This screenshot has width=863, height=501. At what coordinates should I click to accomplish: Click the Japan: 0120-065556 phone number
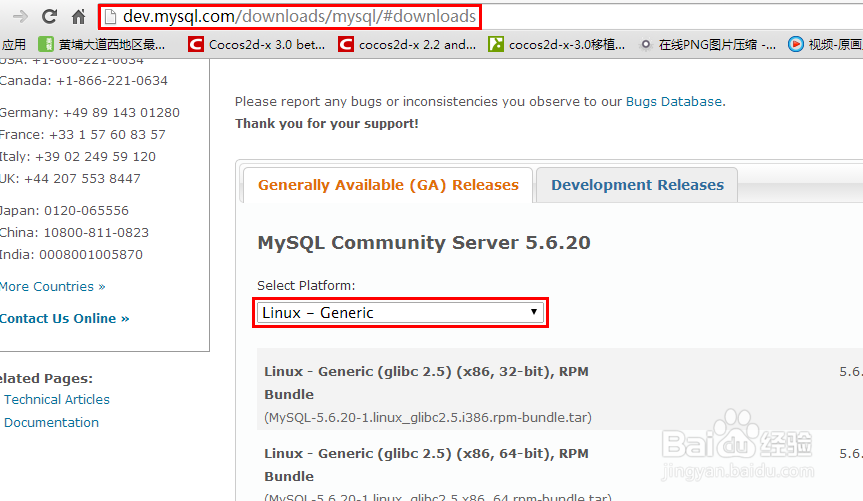(64, 210)
